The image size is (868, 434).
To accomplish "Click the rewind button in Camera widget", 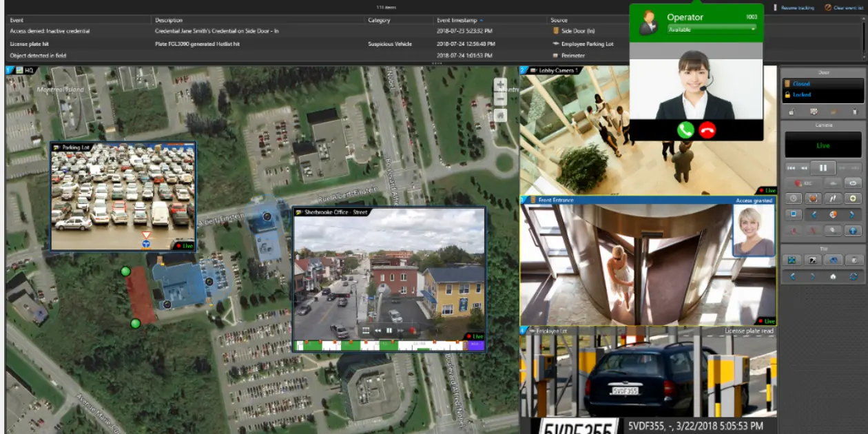I will (804, 168).
